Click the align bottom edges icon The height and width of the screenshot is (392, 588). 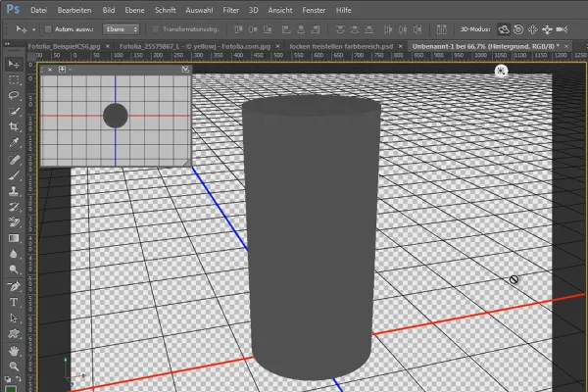(x=268, y=29)
